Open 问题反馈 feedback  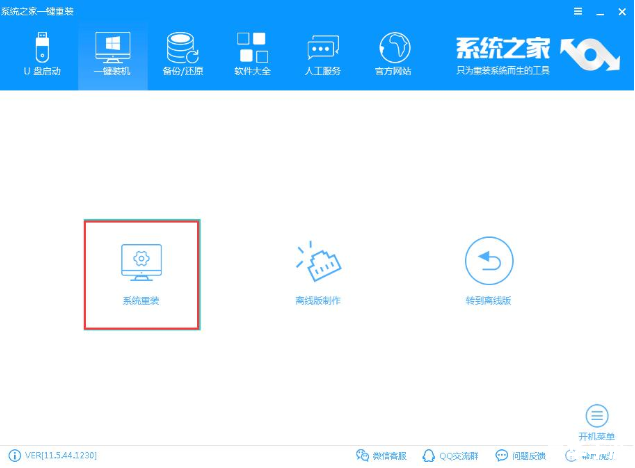[x=521, y=456]
